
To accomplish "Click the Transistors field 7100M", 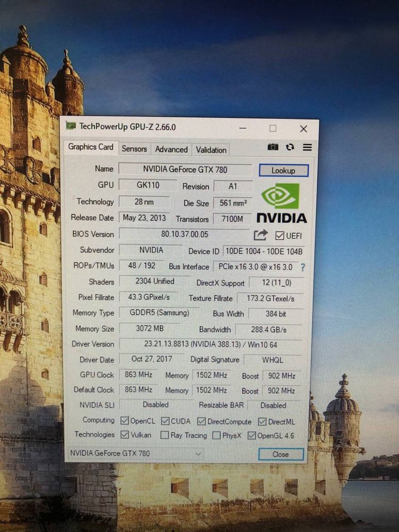I will pyautogui.click(x=232, y=219).
